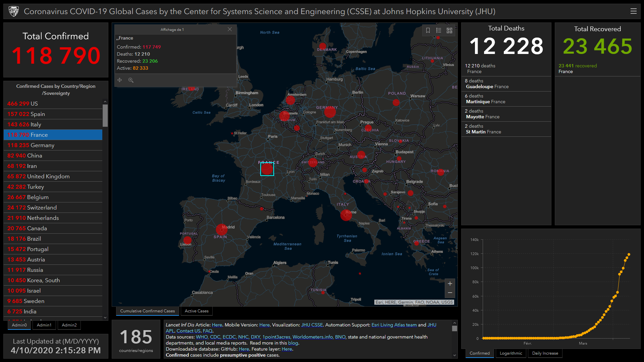Screen dimensions: 644x362
Task: Zoom out the map with minus button
Action: (x=450, y=293)
